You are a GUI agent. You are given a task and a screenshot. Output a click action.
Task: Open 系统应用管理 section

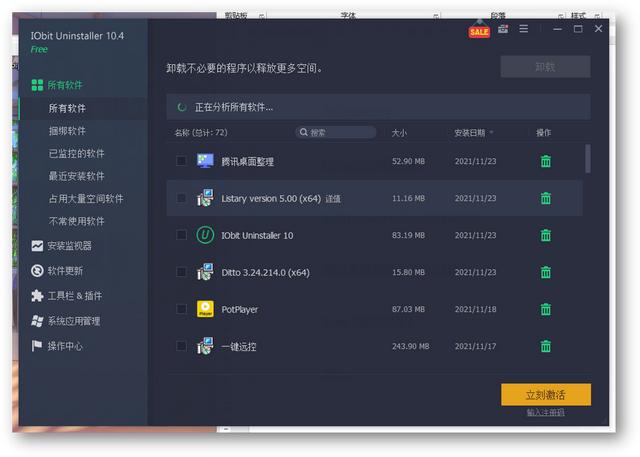[74, 321]
